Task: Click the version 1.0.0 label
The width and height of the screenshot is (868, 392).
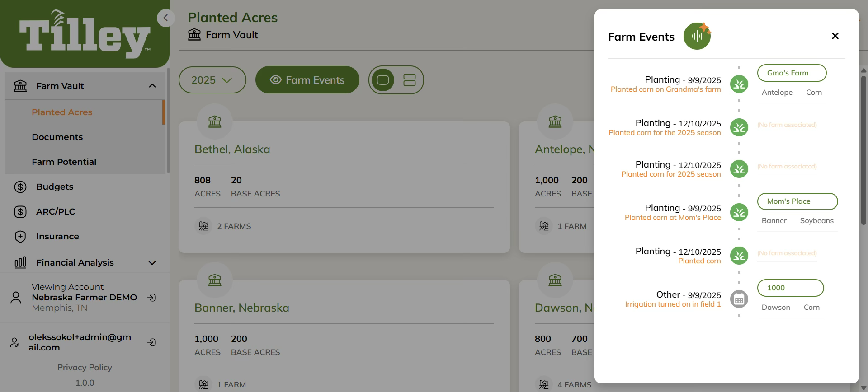Action: coord(85,383)
